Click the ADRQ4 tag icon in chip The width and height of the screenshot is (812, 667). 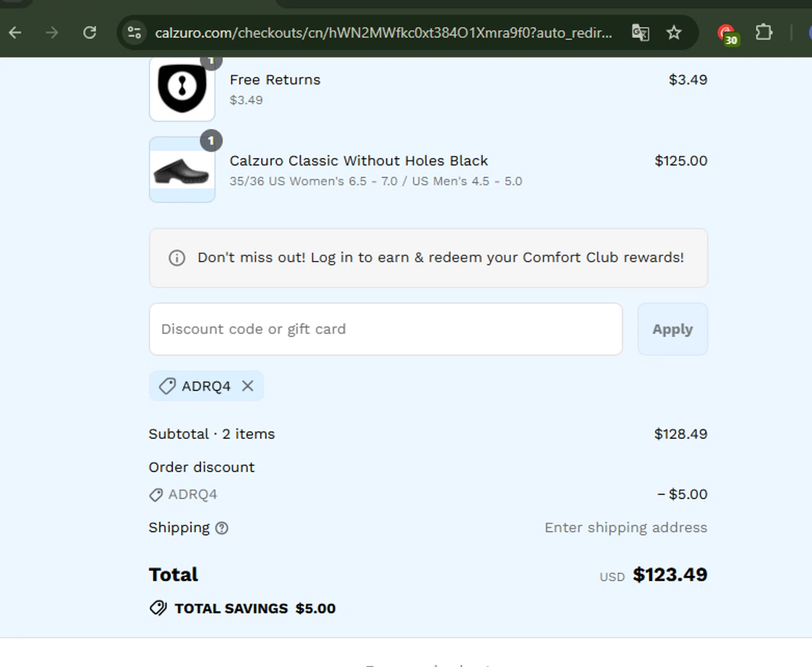tap(167, 386)
